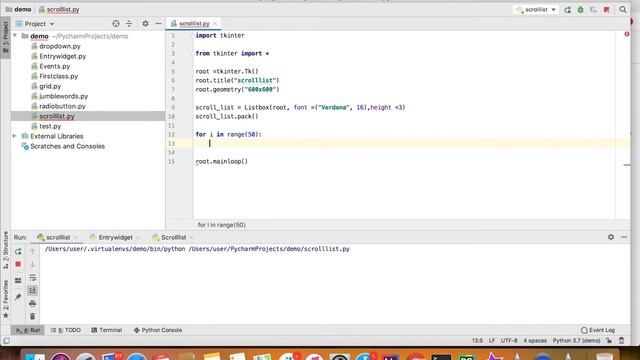
Task: Stop process via top toolbar red square
Action: click(607, 9)
